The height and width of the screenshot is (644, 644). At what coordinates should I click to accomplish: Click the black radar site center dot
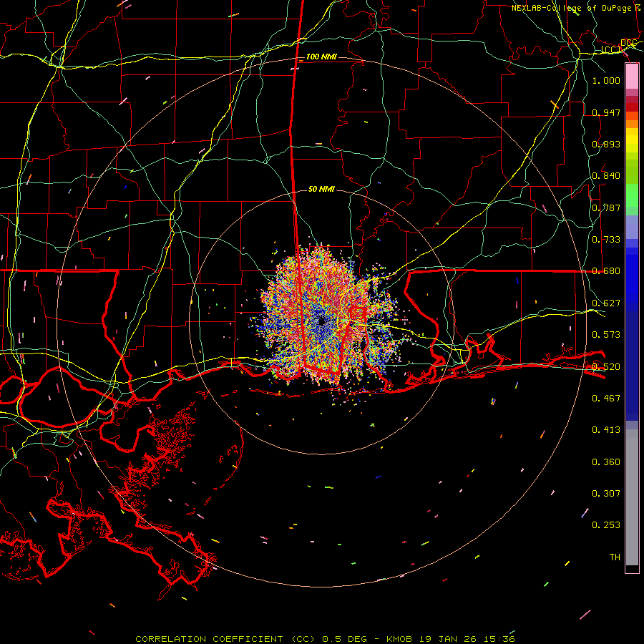tap(322, 321)
